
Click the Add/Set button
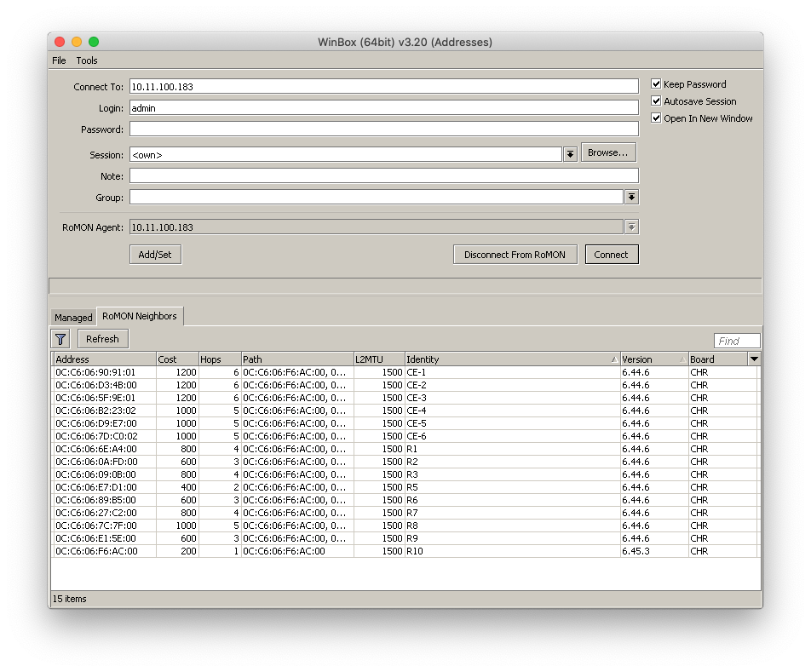click(x=155, y=255)
